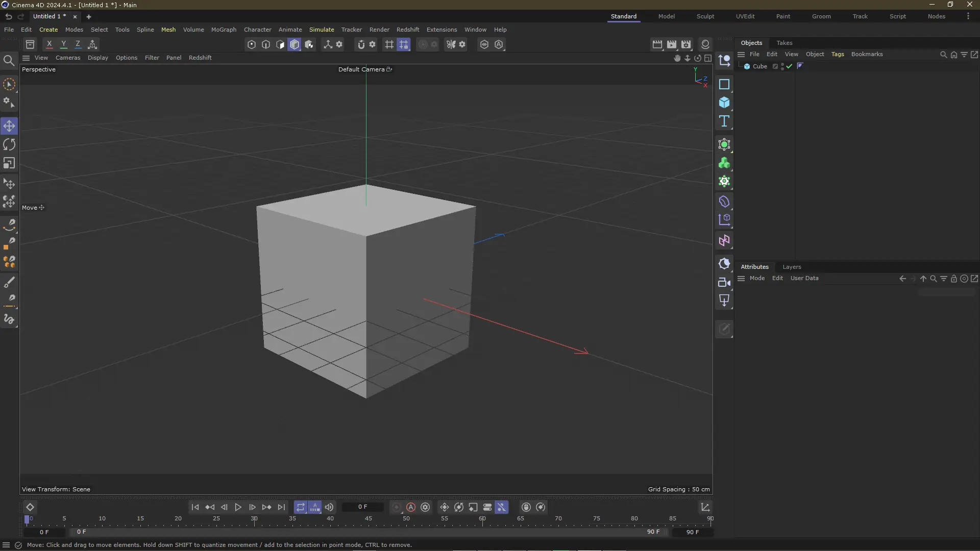Toggle the Cube enabled green checkmark
The width and height of the screenshot is (980, 551).
point(789,66)
